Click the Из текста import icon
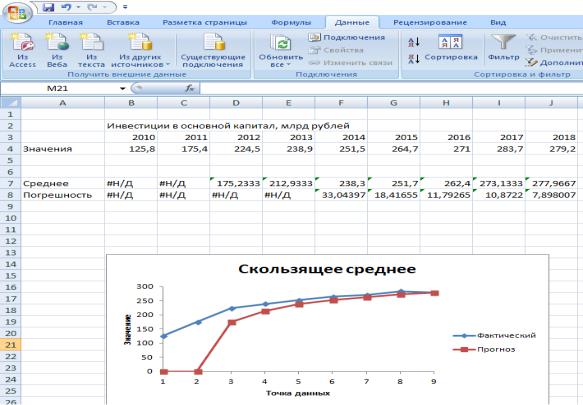Screen dimensions: 583x405 point(91,42)
